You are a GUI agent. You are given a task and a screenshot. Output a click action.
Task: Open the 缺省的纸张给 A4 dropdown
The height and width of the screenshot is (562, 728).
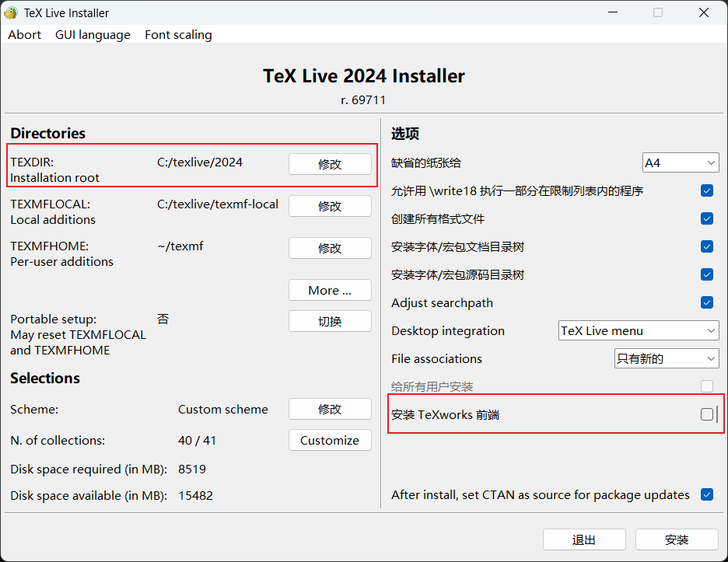[x=681, y=162]
